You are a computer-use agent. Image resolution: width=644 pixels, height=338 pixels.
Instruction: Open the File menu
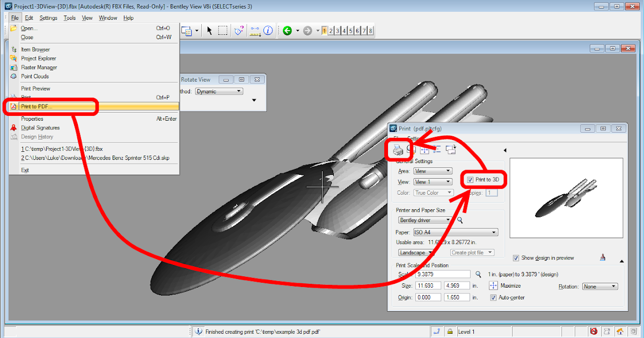coord(14,18)
